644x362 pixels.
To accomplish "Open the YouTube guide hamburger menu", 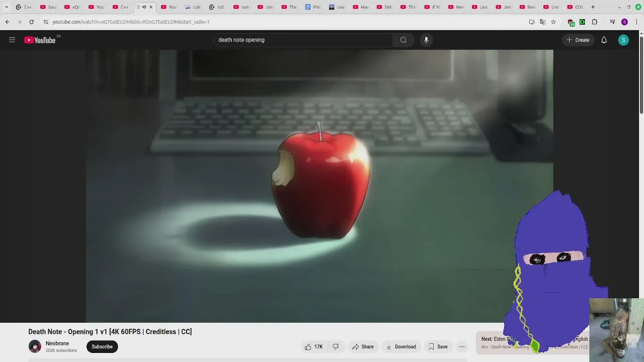I will (x=12, y=40).
